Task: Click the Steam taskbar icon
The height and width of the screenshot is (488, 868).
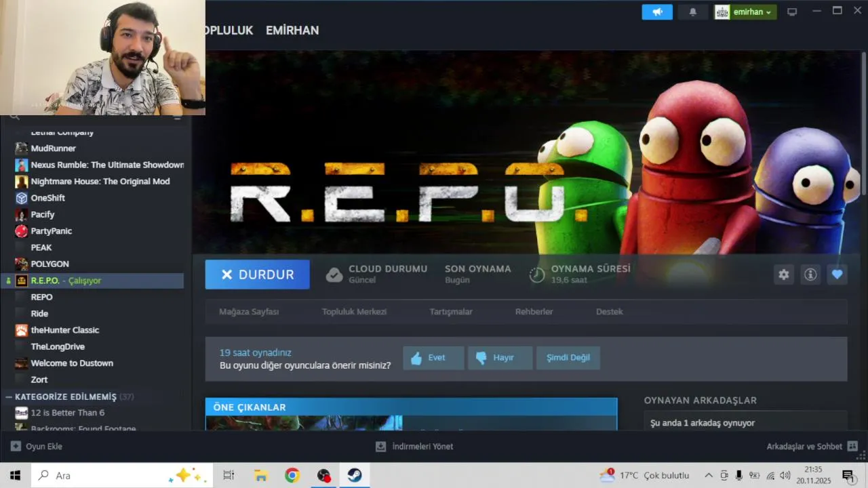Action: point(355,475)
